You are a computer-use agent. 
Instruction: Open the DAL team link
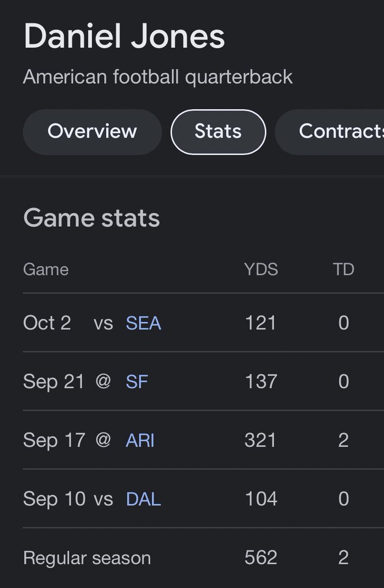tap(144, 499)
